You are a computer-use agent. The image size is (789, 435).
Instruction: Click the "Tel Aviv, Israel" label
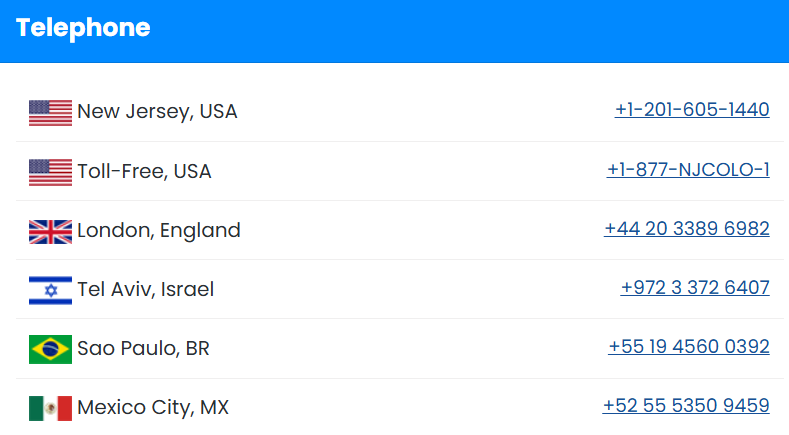coord(145,290)
